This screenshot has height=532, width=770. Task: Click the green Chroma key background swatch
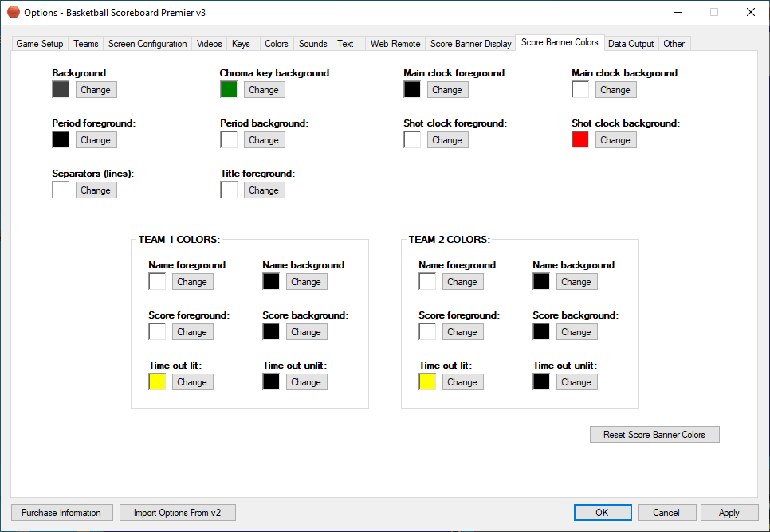229,90
